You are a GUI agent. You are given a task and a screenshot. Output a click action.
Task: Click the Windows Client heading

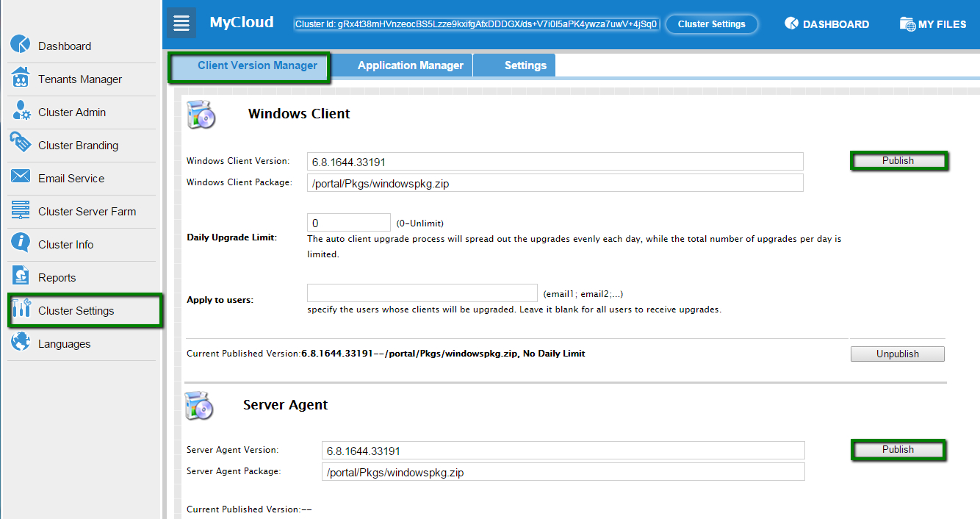(x=299, y=114)
